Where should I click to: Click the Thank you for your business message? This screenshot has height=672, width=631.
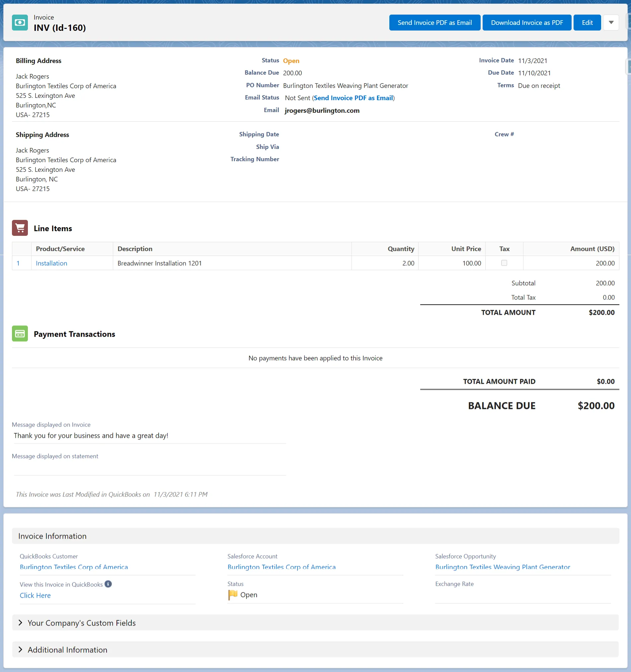91,436
